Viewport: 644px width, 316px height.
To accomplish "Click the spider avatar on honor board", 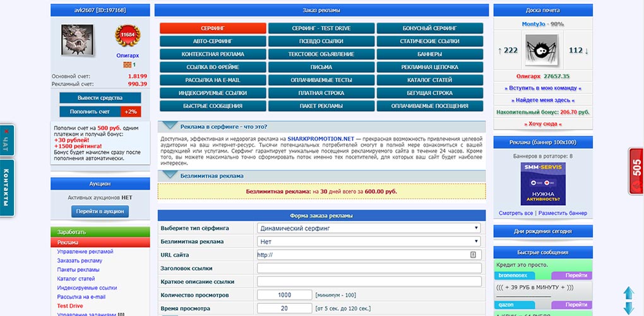I will tap(543, 51).
